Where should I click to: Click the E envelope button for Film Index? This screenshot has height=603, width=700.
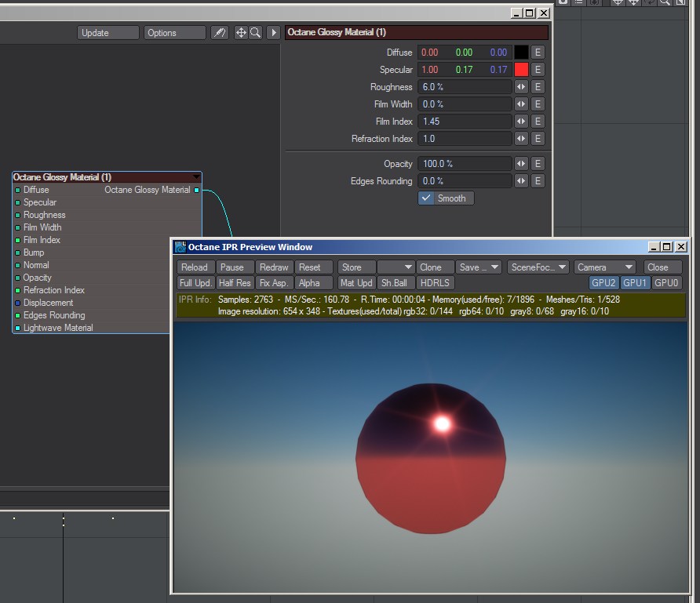538,122
